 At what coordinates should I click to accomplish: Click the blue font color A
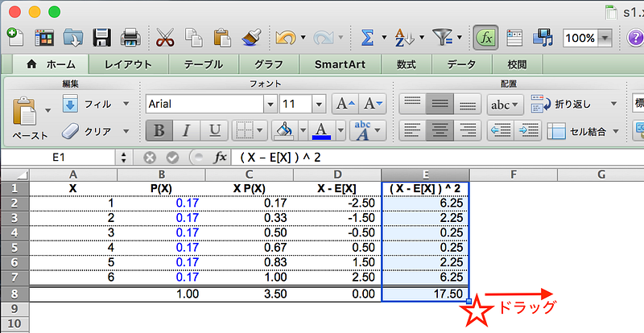(x=321, y=131)
